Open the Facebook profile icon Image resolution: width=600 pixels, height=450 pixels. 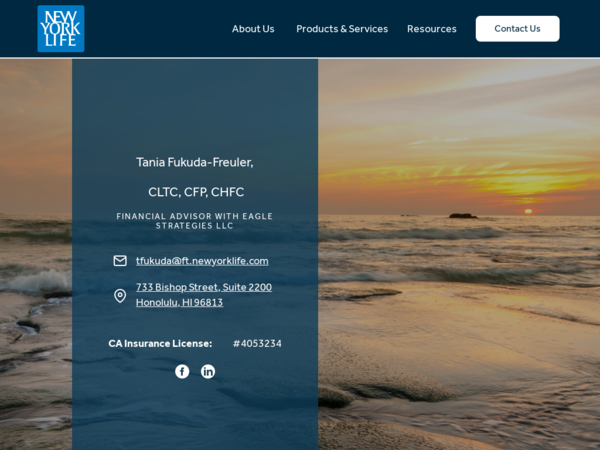coord(182,372)
